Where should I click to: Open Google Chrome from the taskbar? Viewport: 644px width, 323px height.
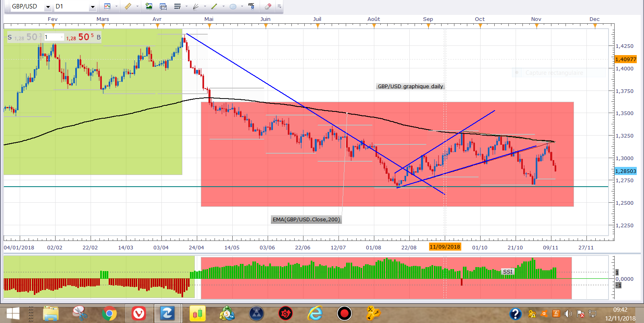[x=109, y=313]
